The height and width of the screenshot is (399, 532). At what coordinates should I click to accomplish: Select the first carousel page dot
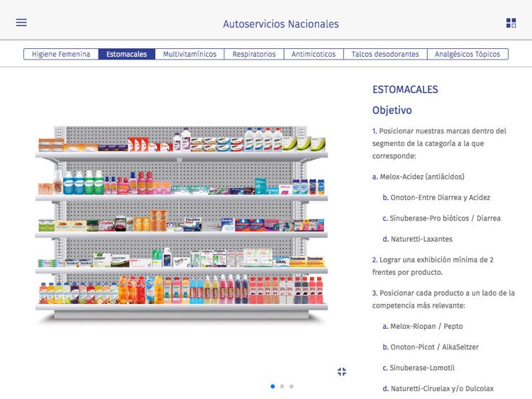coord(273,386)
